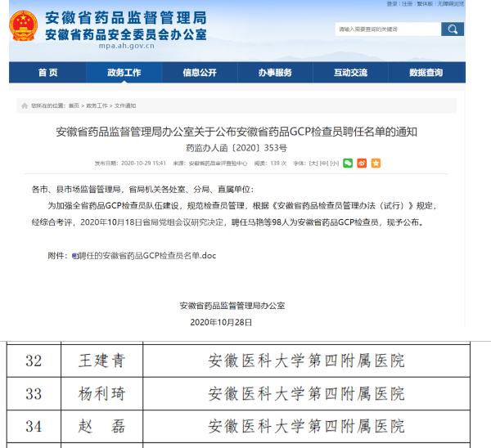The height and width of the screenshot is (448, 491).
Task: Open the 政务工作 navigation tab
Action: [x=124, y=73]
